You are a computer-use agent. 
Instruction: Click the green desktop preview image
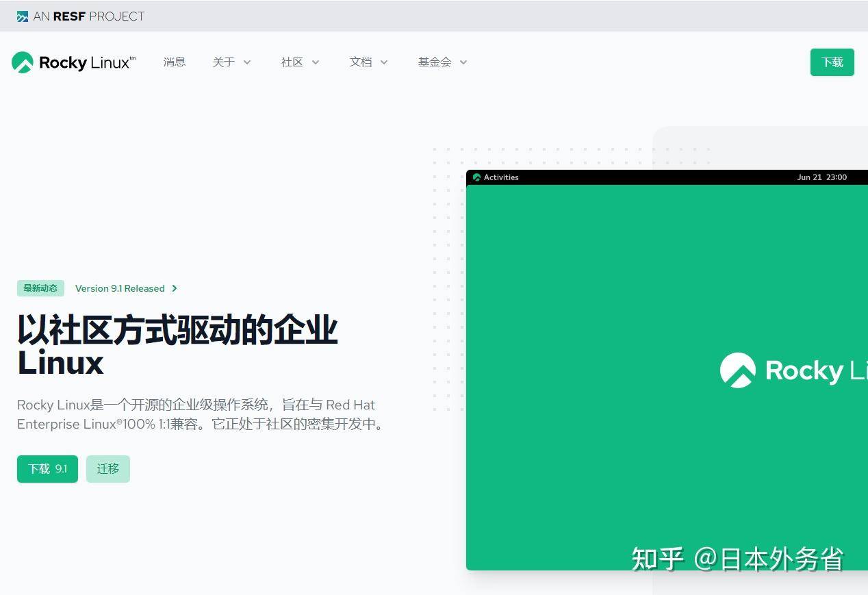click(x=667, y=370)
